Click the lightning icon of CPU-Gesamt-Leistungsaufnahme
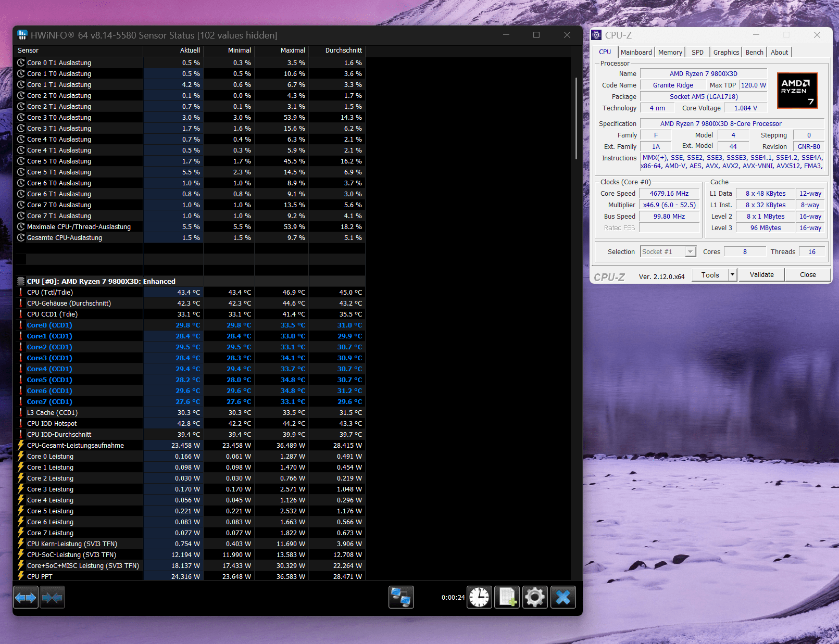Image resolution: width=839 pixels, height=644 pixels. (21, 445)
